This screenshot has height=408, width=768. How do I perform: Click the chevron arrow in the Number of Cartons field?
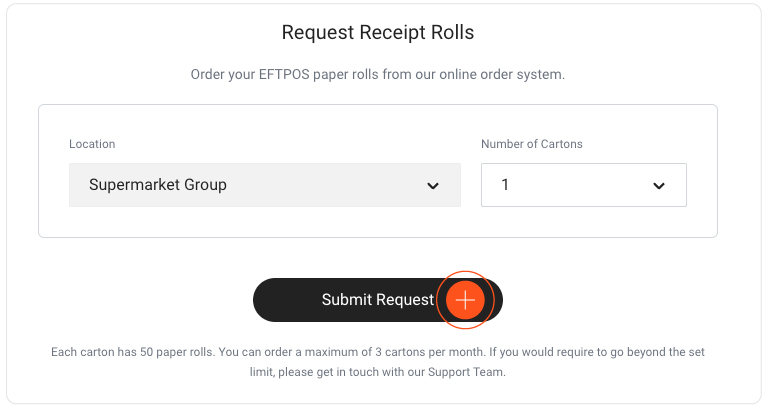point(659,186)
